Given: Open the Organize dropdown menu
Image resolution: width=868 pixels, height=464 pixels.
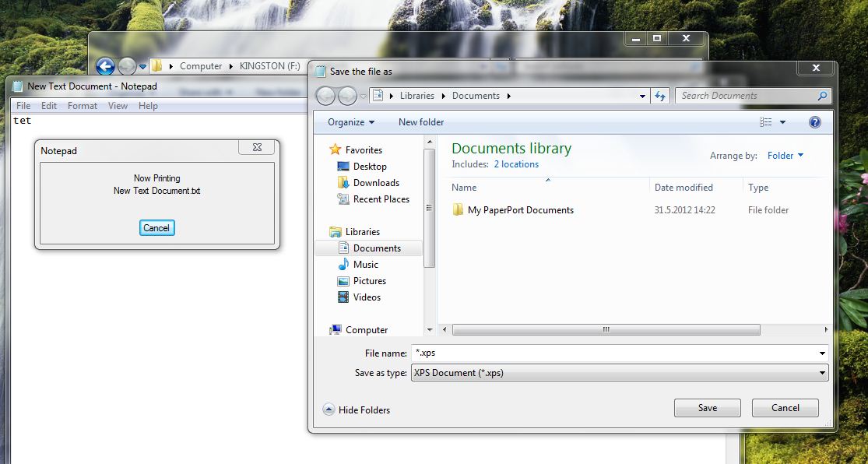Looking at the screenshot, I should coord(351,122).
